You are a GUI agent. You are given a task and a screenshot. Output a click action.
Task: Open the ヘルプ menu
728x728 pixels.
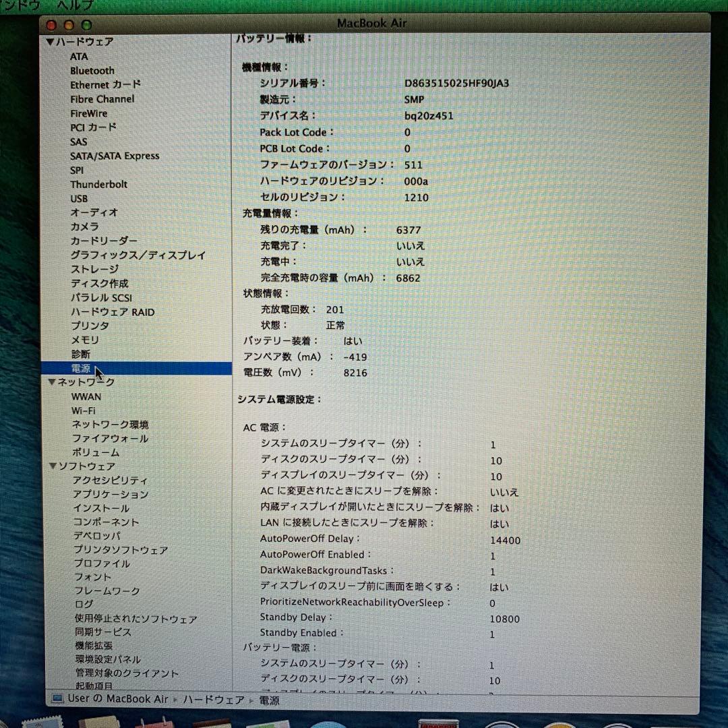coord(74,4)
